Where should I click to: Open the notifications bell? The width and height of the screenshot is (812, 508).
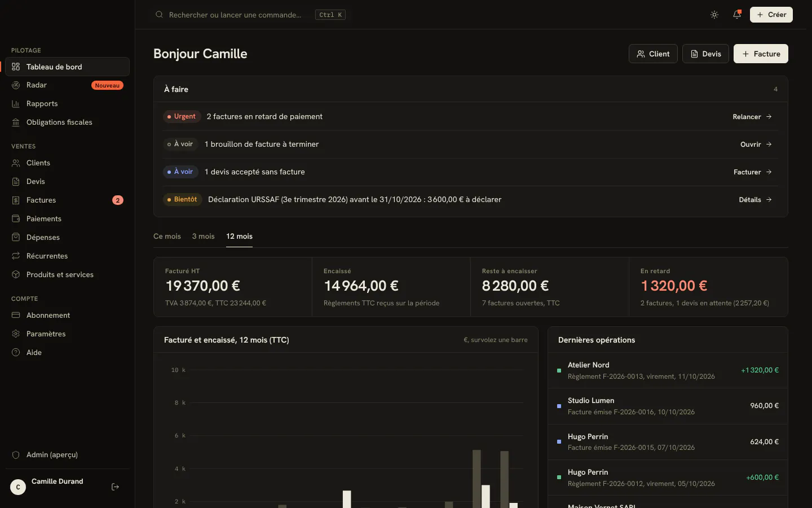(x=737, y=15)
